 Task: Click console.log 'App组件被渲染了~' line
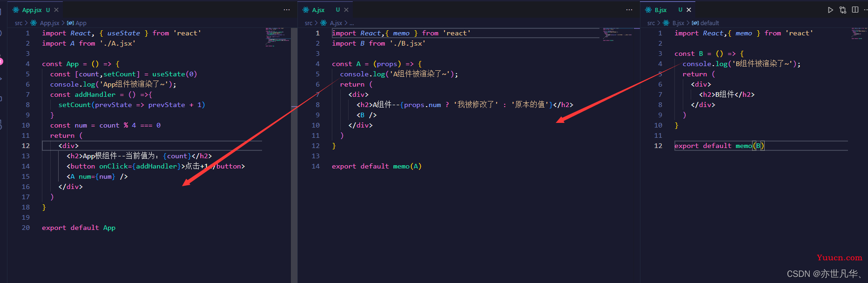tap(113, 84)
